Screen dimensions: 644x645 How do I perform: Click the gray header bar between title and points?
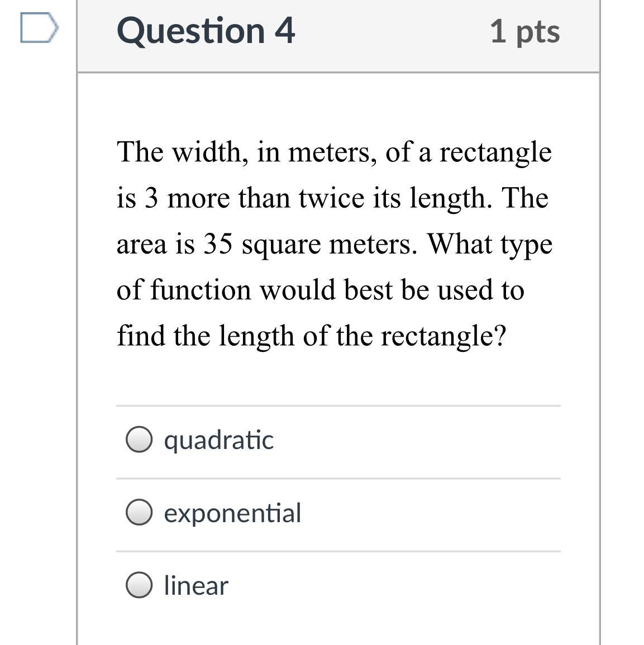coord(391,34)
